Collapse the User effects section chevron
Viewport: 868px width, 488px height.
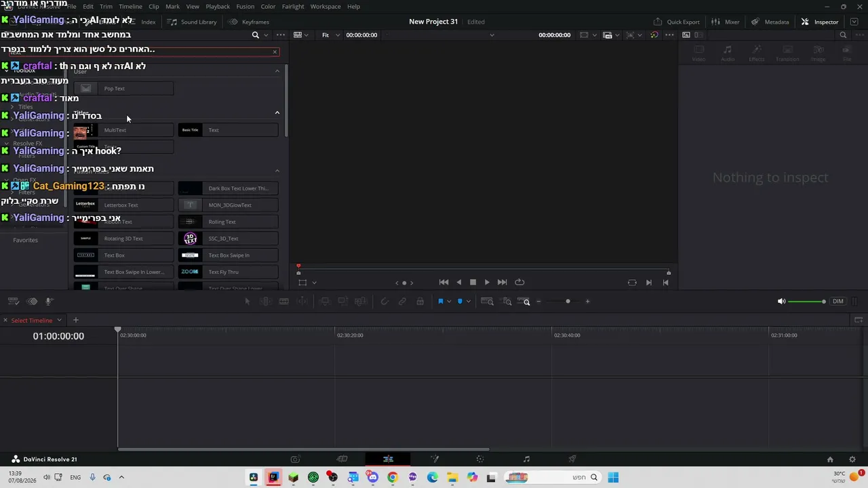point(277,71)
